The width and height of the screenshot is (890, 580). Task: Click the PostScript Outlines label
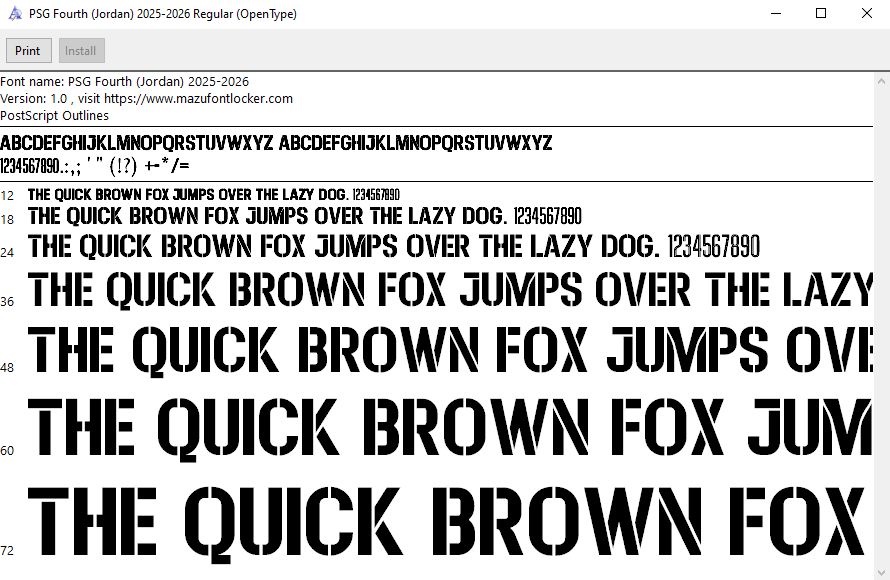click(x=55, y=116)
